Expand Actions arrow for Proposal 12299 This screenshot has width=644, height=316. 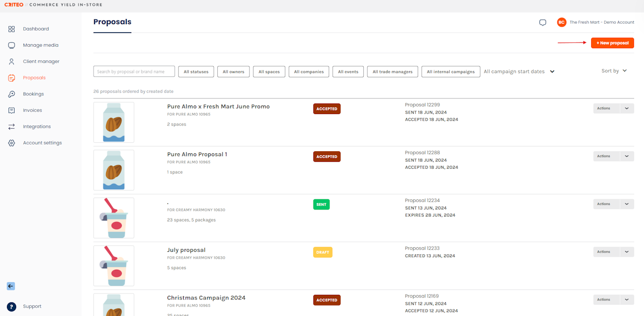627,109
